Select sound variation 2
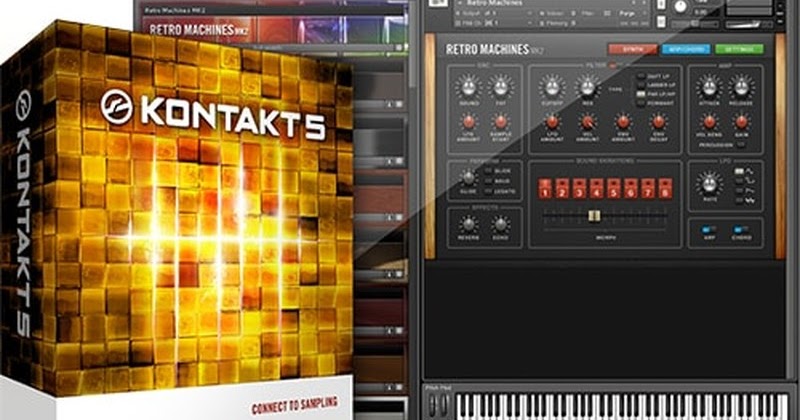Viewport: 800px width, 420px height. coord(562,188)
